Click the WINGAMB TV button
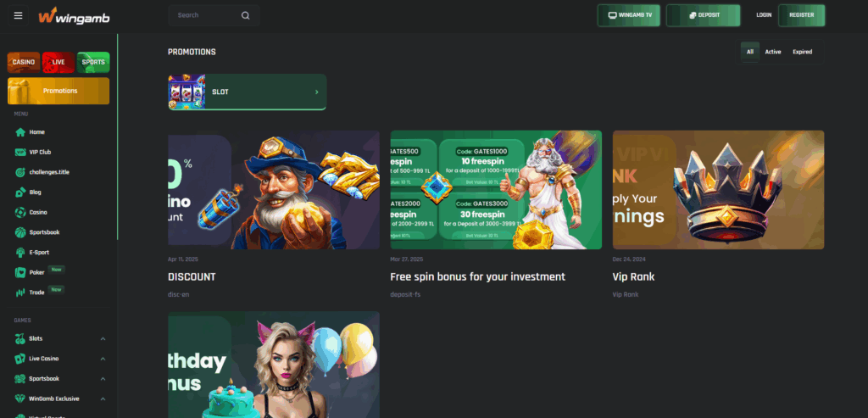The height and width of the screenshot is (418, 868). coord(629,15)
